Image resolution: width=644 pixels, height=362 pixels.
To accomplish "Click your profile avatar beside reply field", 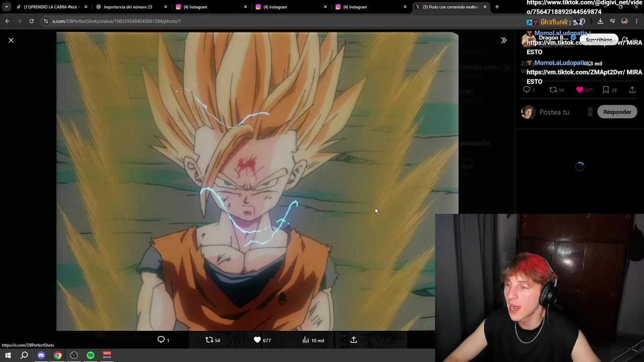I will 528,112.
